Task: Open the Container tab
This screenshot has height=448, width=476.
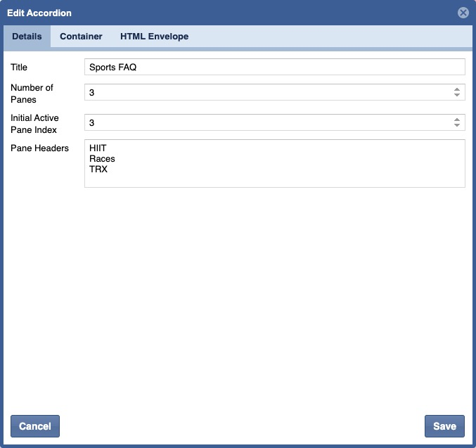Action: coord(81,37)
